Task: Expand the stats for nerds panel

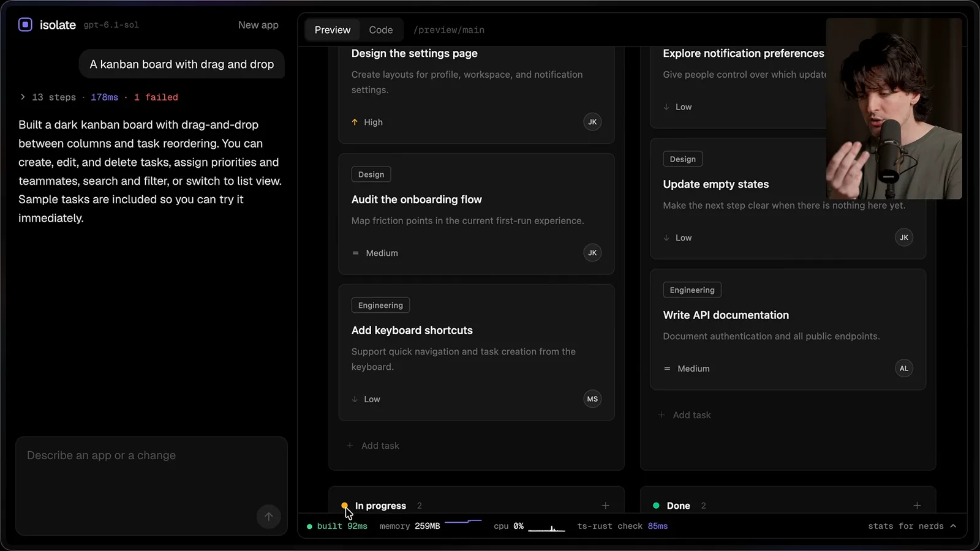Action: click(x=912, y=526)
